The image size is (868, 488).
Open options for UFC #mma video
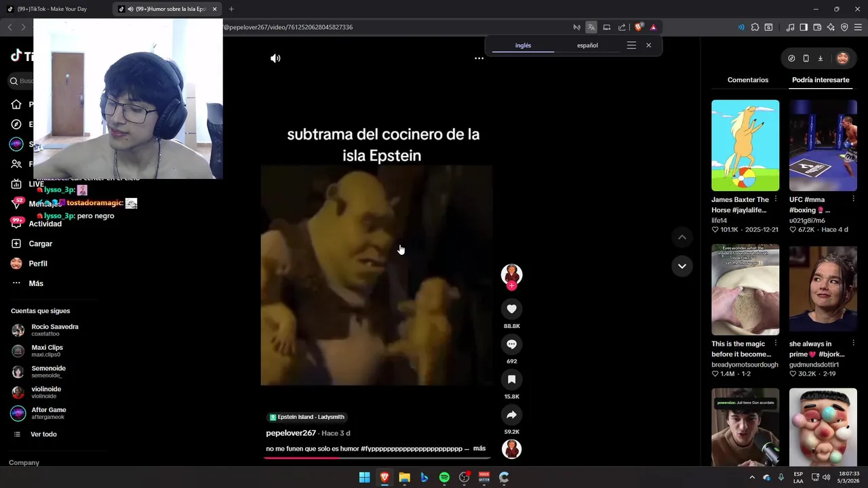tap(854, 199)
